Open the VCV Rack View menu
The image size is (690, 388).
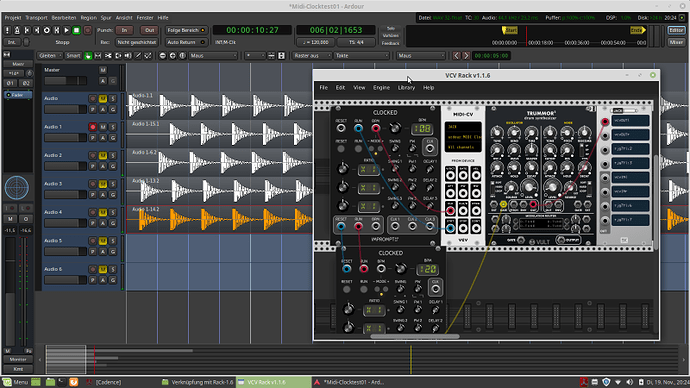[x=359, y=88]
